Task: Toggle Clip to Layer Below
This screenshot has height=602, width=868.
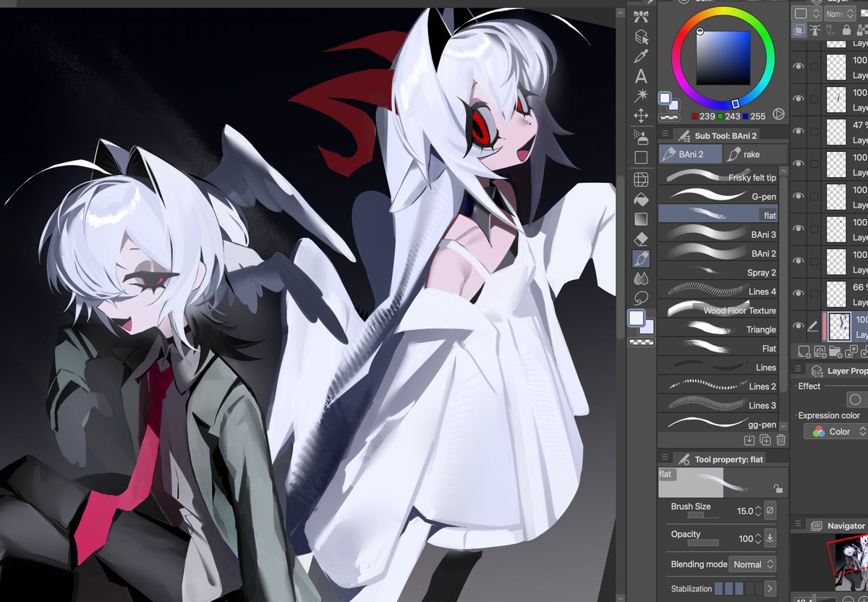Action: (x=800, y=30)
